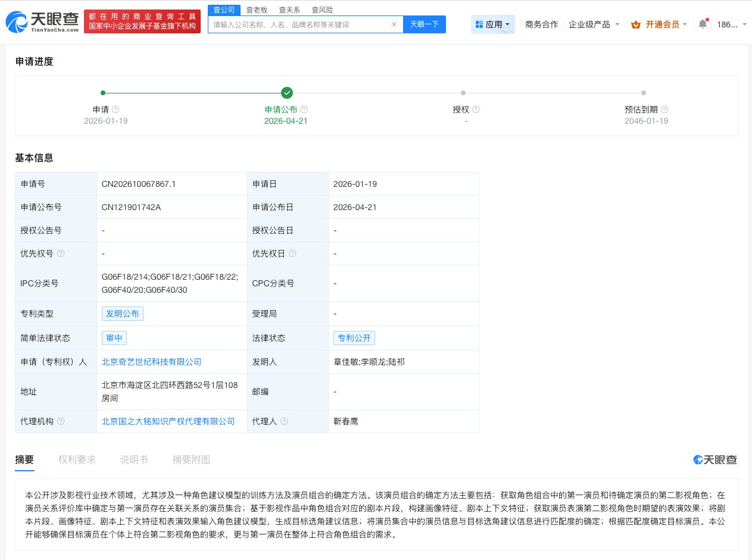Viewport: 752px width, 560px height.
Task: Open the 北京奇艺世纪科技有限公司 company link
Action: pos(152,361)
